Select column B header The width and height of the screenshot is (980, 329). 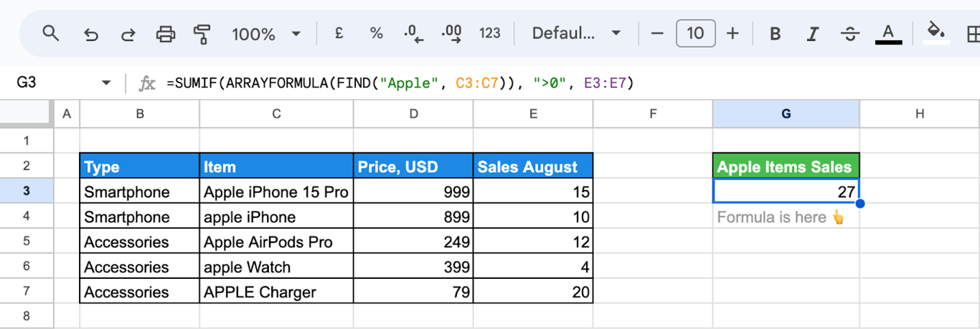click(x=140, y=113)
